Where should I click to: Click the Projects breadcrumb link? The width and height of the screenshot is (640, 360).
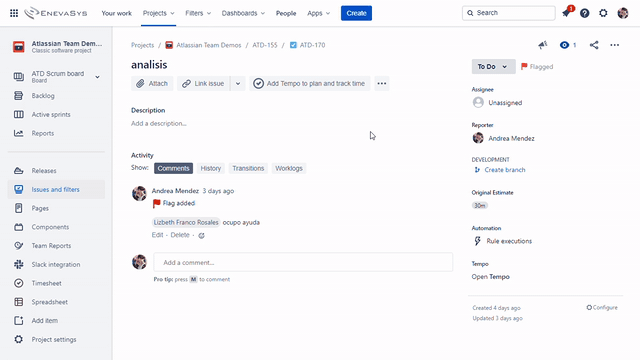(x=142, y=45)
